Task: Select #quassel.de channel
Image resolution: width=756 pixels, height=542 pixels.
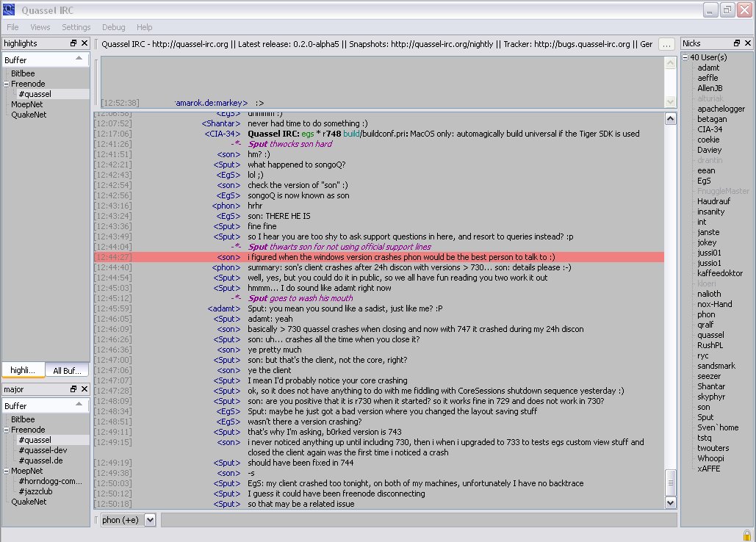Action: [40, 460]
